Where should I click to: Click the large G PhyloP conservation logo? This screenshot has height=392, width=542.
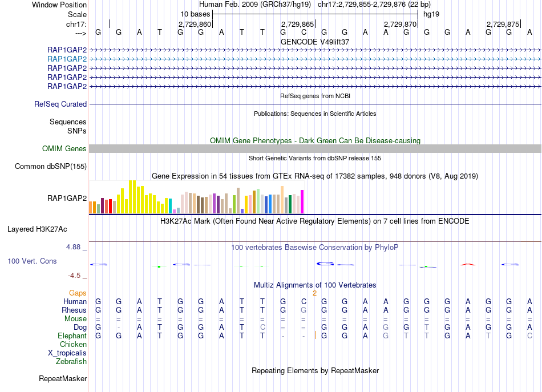[x=325, y=264]
